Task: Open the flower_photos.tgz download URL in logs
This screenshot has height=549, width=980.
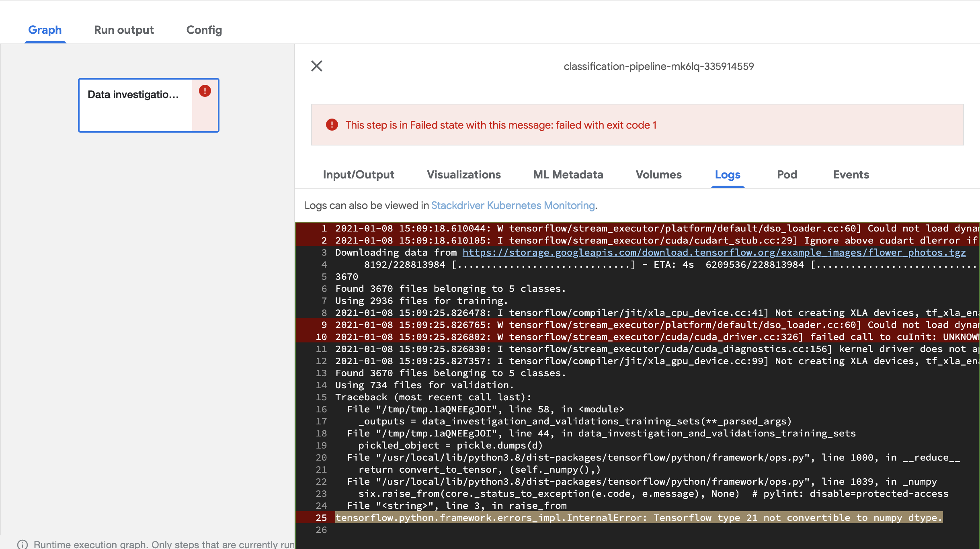Action: [714, 253]
